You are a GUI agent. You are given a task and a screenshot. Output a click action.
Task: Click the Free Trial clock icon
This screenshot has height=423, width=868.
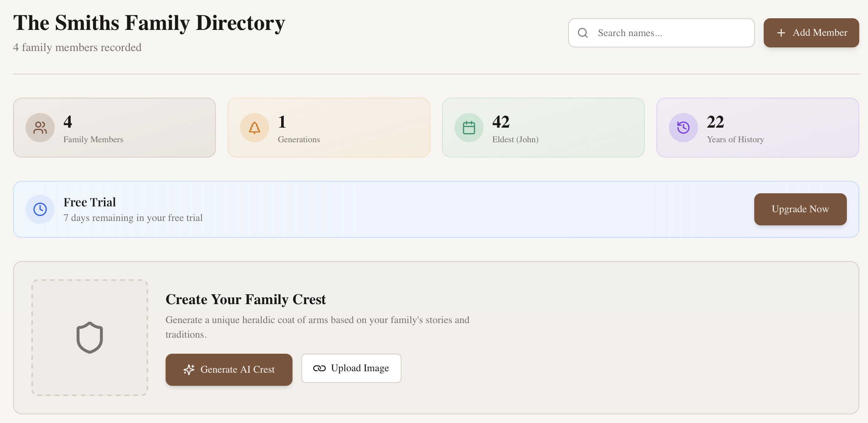pyautogui.click(x=40, y=209)
